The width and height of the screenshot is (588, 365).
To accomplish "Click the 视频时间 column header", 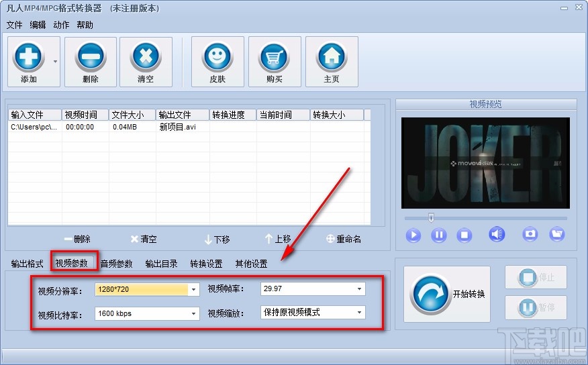I will click(85, 115).
